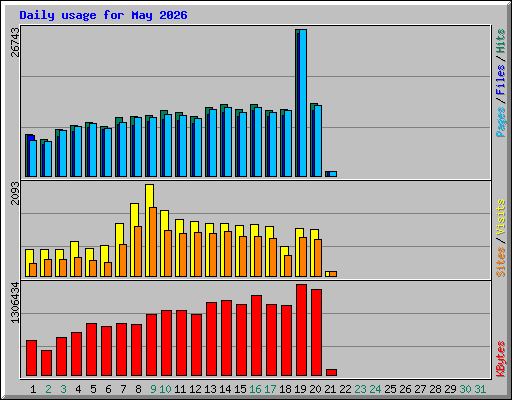The width and height of the screenshot is (512, 400).
Task: Click day label 22 on x-axis
Action: [x=345, y=389]
